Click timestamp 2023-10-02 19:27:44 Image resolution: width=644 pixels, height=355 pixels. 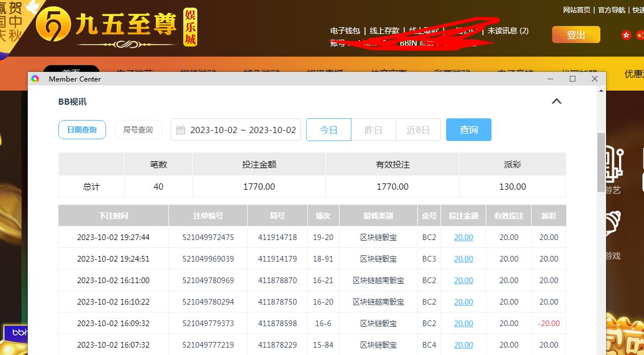click(113, 237)
